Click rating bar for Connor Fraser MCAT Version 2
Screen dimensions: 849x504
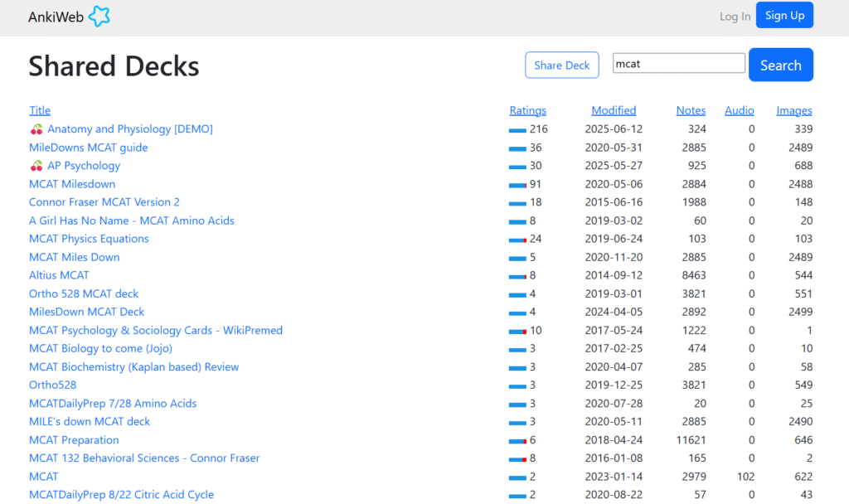[x=517, y=204]
